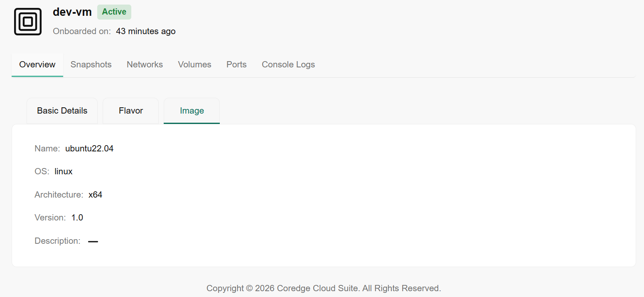Click the "43 minutes ago" onboarded time
Screen dimensions: 644x297
tap(145, 31)
